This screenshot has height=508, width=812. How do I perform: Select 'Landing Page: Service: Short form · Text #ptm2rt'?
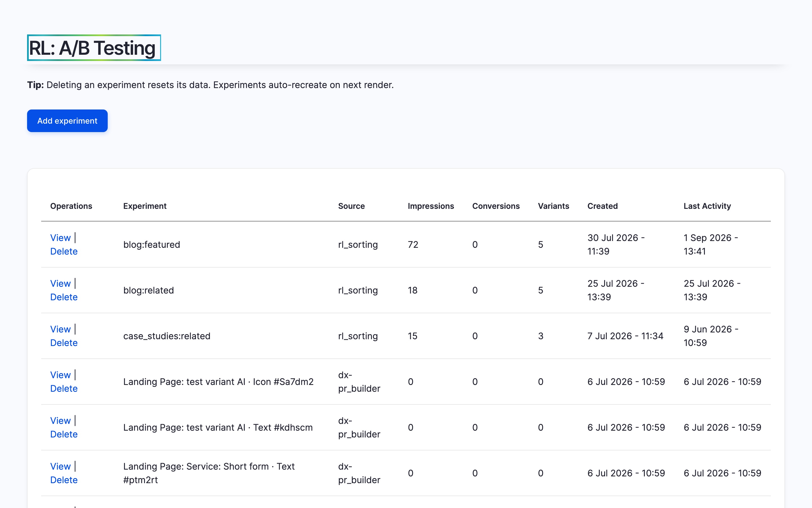209,473
